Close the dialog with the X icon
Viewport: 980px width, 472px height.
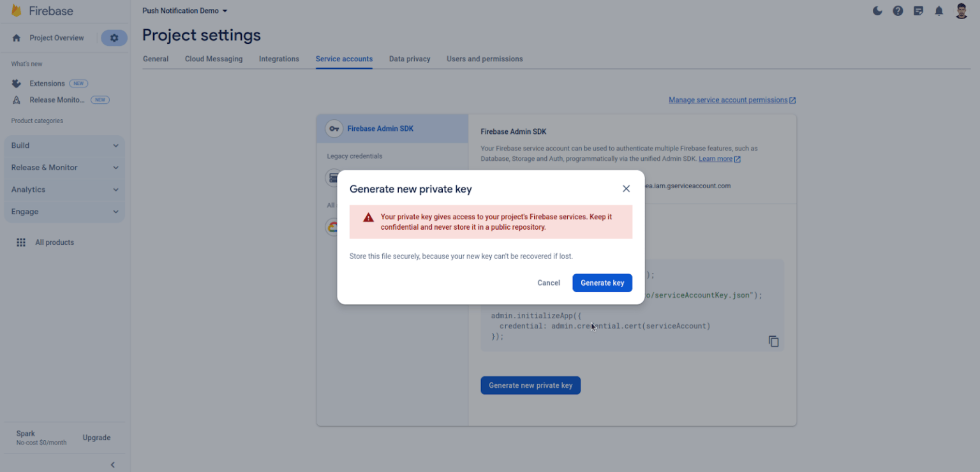click(x=626, y=189)
